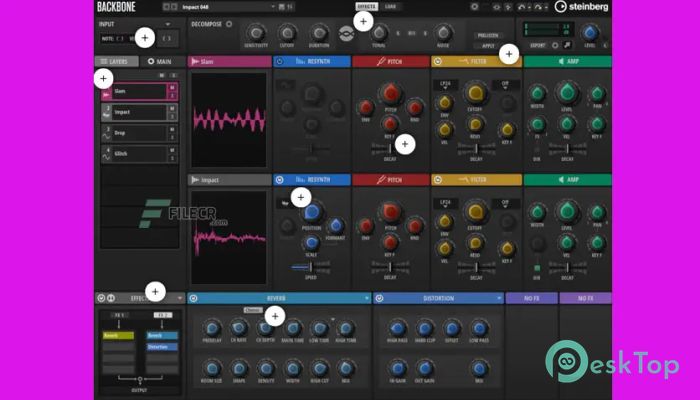The image size is (700, 400).
Task: Click the undo arrow in the top bar
Action: pyautogui.click(x=521, y=7)
